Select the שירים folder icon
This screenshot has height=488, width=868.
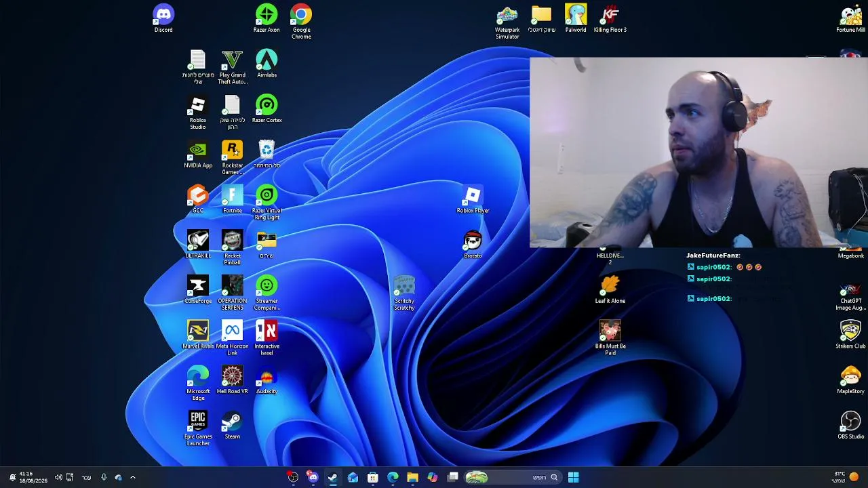[x=267, y=245]
